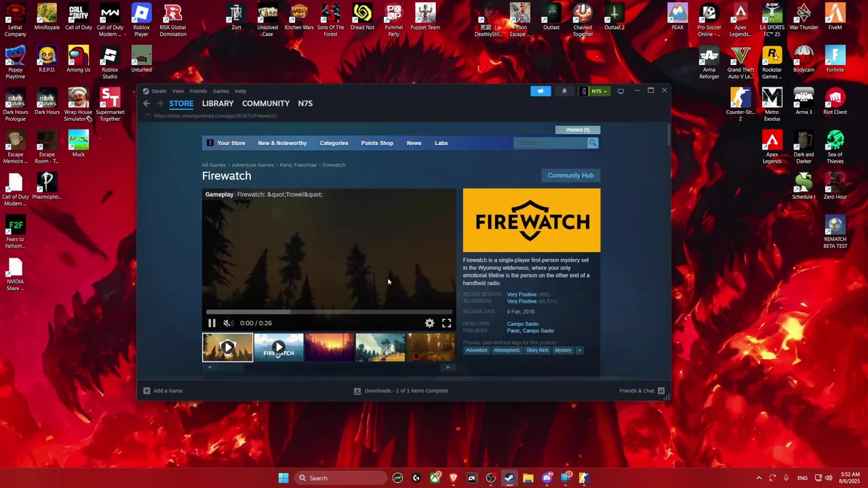The height and width of the screenshot is (488, 868).
Task: Toggle fullscreen on the trailer player
Action: pos(446,323)
